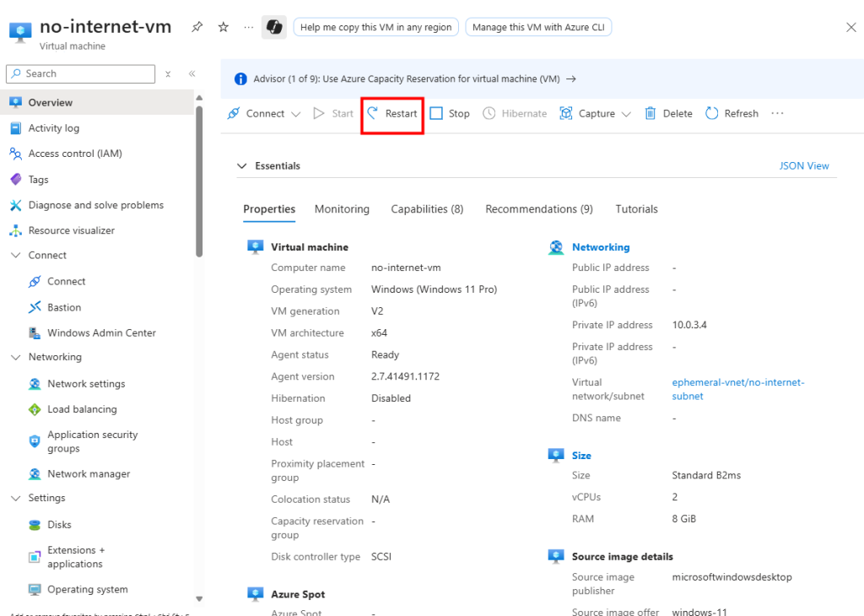Go to next Advisor recommendation arrow

pos(571,78)
